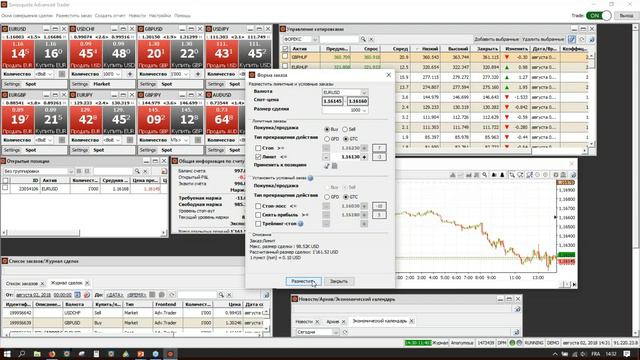
Task: Click the edit icon in quotes window toolbar
Action: coord(572,40)
